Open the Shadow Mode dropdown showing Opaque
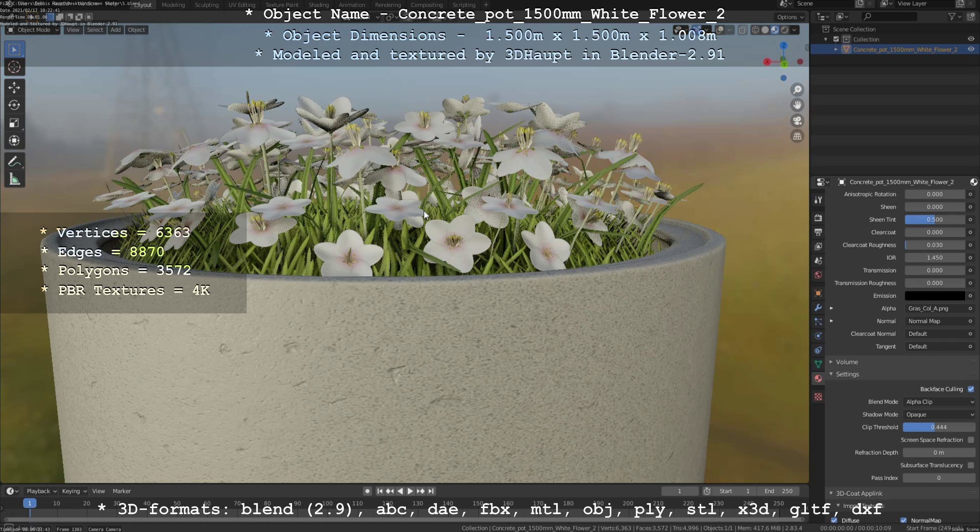 coord(939,414)
